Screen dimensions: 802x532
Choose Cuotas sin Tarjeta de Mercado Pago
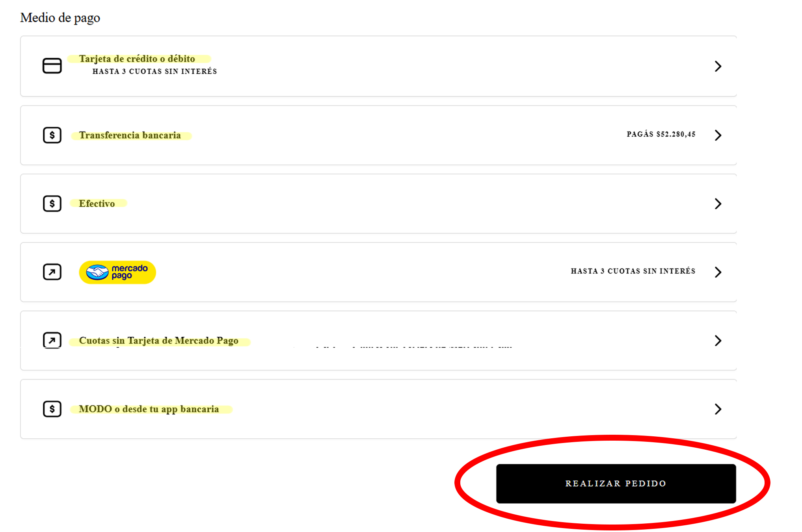tap(158, 341)
